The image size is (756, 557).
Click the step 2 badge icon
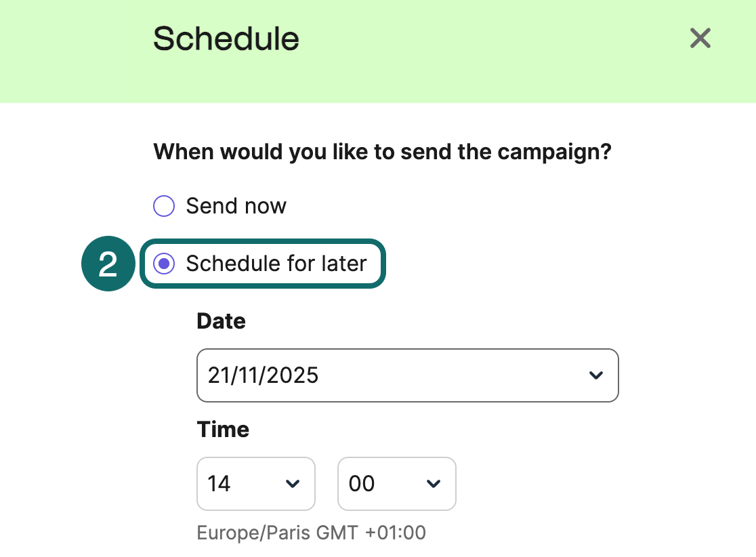108,264
